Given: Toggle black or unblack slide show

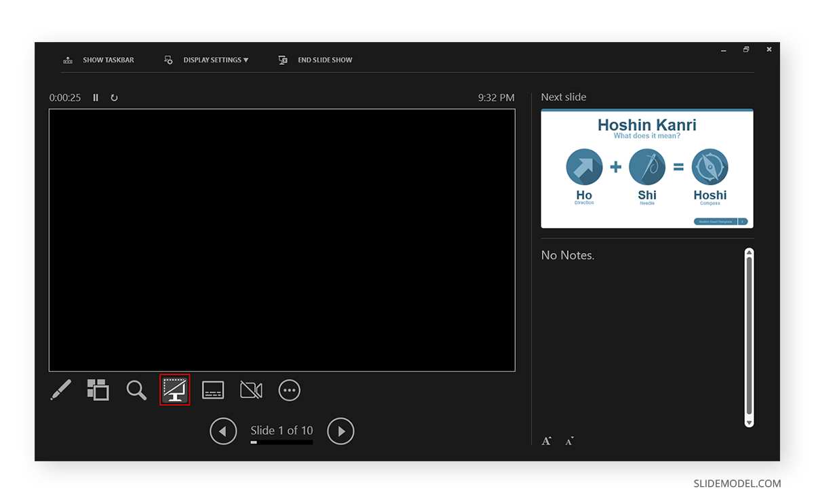Looking at the screenshot, I should (x=175, y=390).
